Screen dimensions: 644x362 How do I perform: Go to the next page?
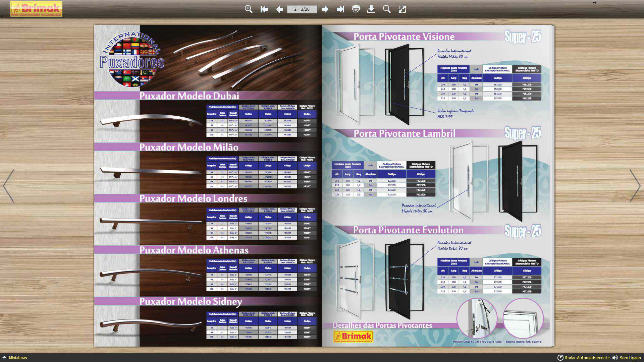pos(325,9)
